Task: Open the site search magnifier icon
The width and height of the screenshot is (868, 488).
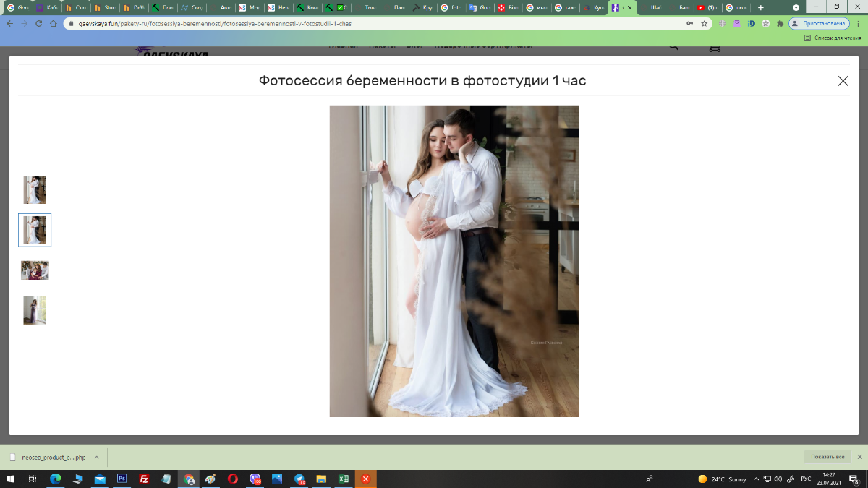Action: point(673,48)
